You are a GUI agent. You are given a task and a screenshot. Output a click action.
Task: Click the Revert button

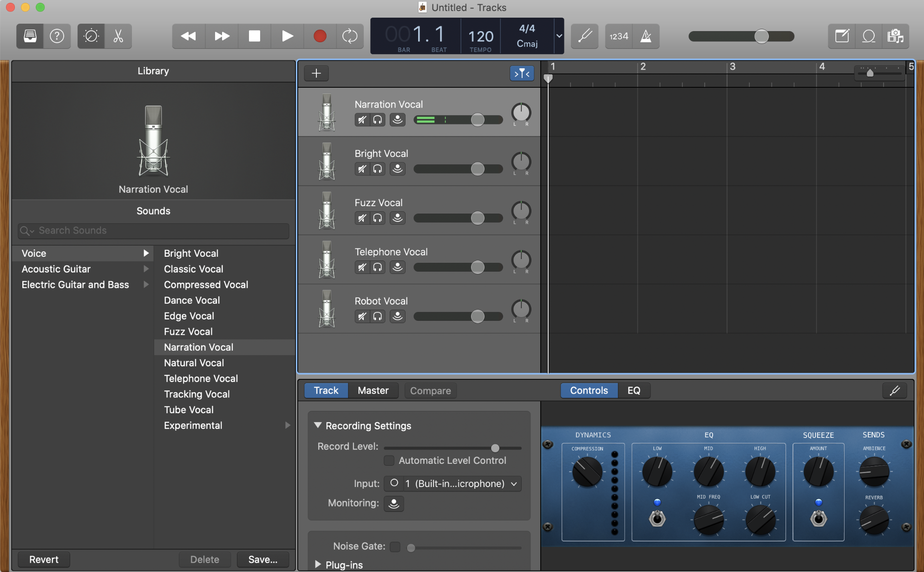(x=43, y=559)
